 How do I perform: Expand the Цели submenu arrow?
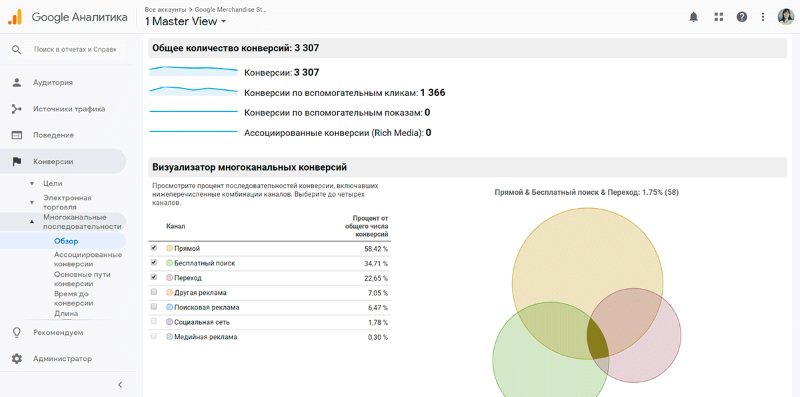pos(32,183)
